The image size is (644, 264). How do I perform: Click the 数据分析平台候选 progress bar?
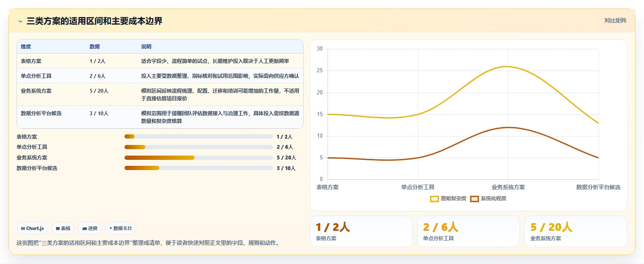[198, 168]
